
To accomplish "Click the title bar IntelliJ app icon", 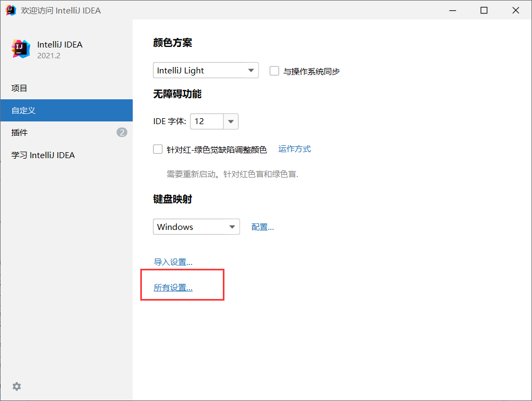I will (10, 10).
